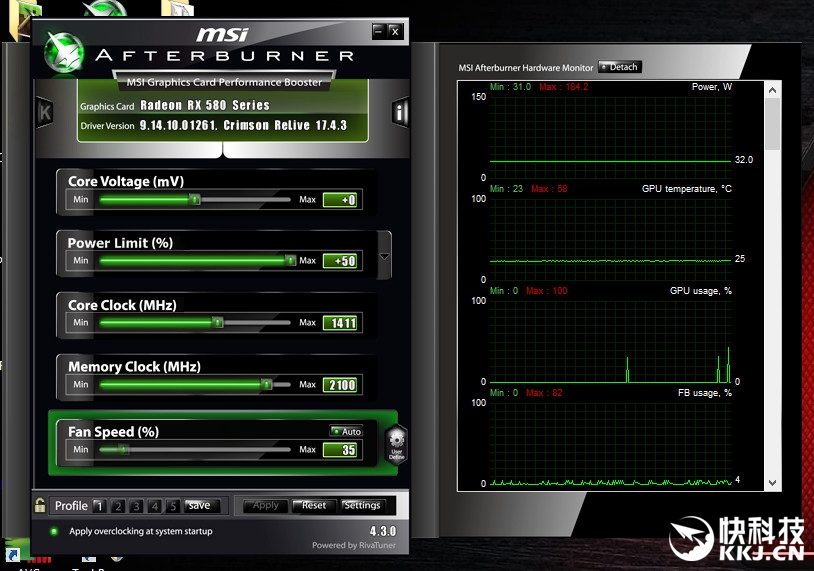This screenshot has width=814, height=571.
Task: Click the Memory Clock slider handle
Action: (266, 385)
